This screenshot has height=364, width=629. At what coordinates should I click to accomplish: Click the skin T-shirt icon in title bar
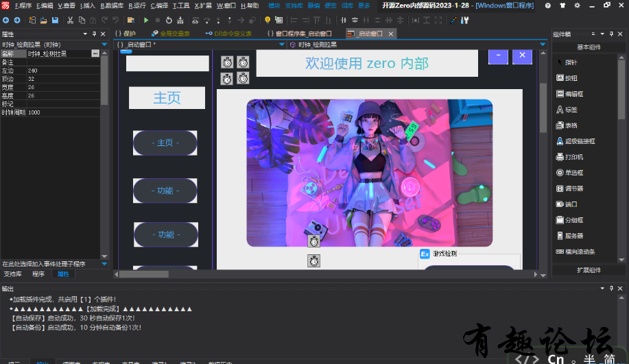[562, 5]
